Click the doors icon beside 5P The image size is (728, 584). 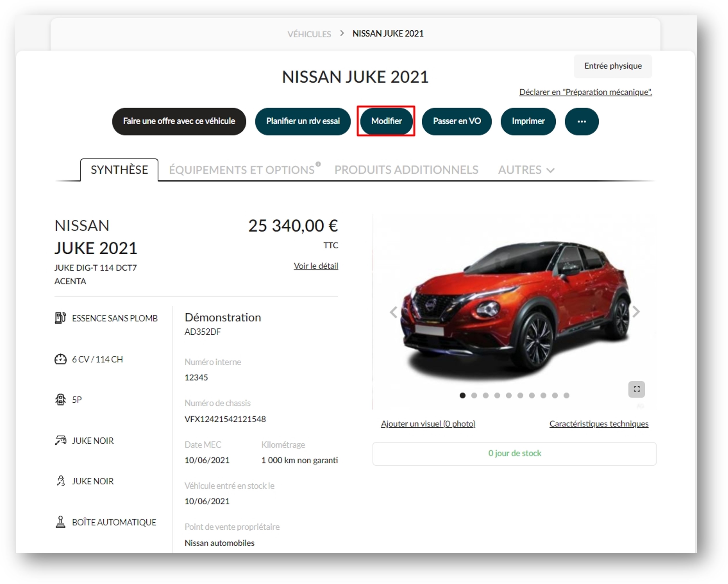(x=60, y=399)
